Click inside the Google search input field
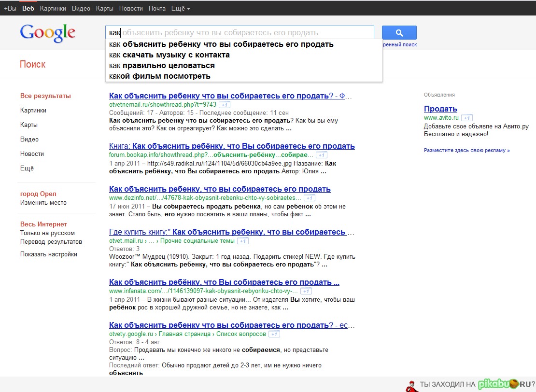Screen dimensions: 536x392 [x=240, y=33]
